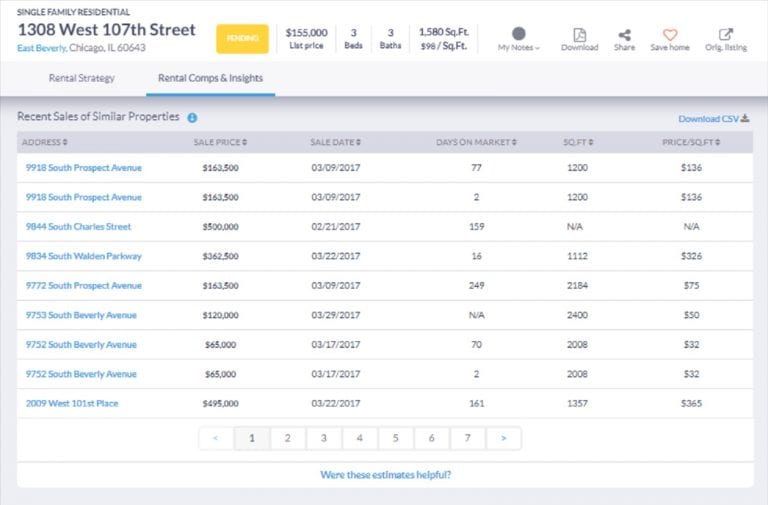768x505 pixels.
Task: Click the My Notes circle icon
Action: tap(518, 34)
